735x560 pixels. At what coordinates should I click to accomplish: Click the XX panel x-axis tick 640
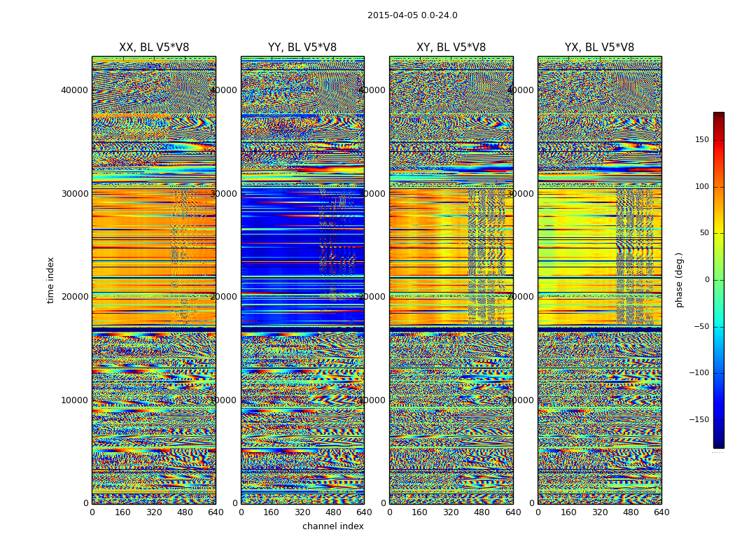[216, 512]
